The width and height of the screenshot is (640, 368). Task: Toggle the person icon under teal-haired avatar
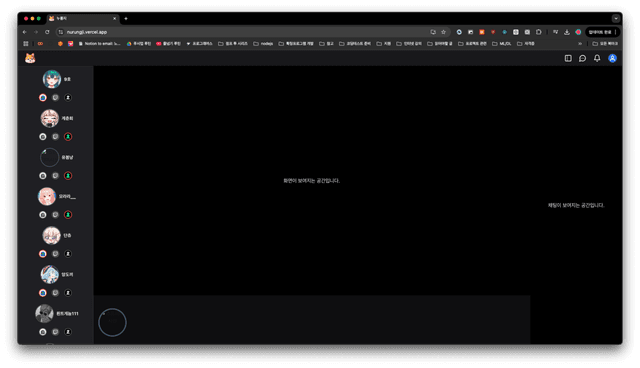click(68, 98)
